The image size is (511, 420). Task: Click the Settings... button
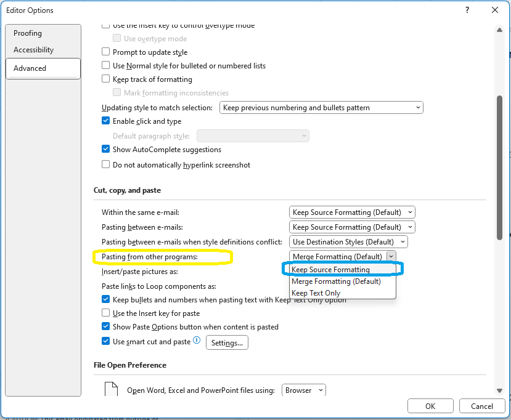(227, 343)
